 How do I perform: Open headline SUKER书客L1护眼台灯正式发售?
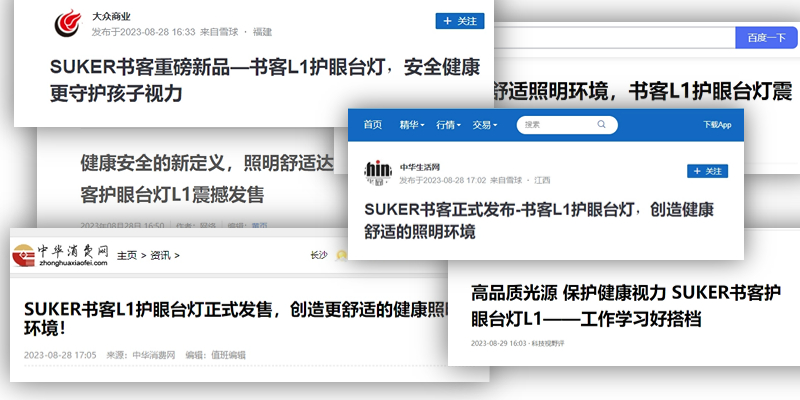237,319
